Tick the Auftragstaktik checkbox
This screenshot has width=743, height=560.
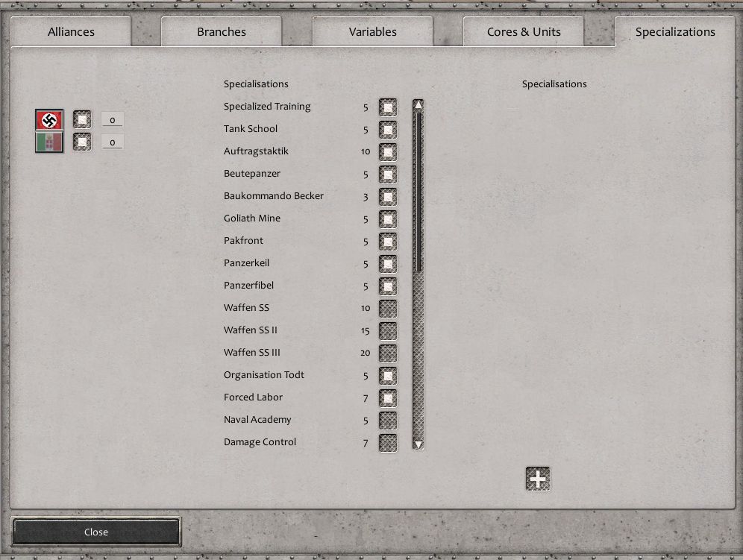click(x=388, y=152)
